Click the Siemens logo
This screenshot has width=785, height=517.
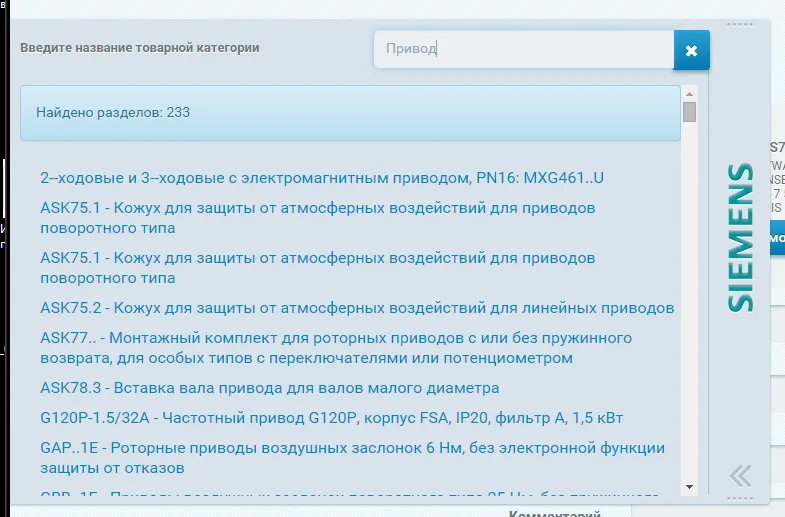740,238
